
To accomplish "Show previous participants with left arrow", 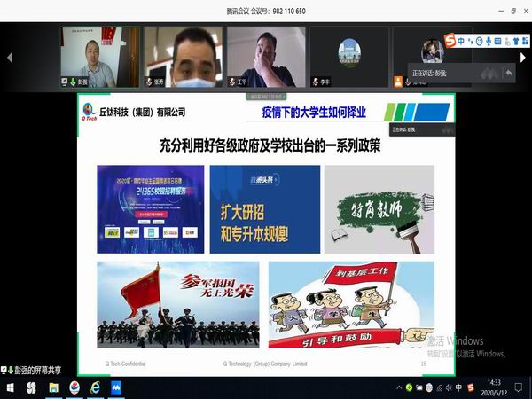I will click(x=10, y=58).
